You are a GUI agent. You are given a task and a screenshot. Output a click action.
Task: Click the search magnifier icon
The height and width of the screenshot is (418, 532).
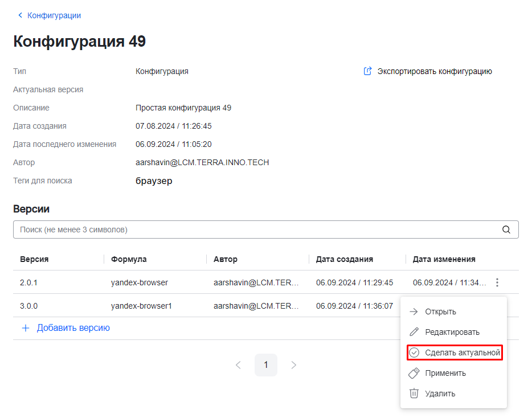[x=506, y=230]
